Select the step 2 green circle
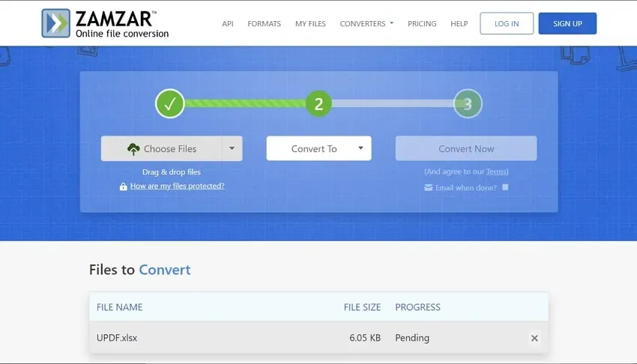The height and width of the screenshot is (364, 637). (318, 104)
